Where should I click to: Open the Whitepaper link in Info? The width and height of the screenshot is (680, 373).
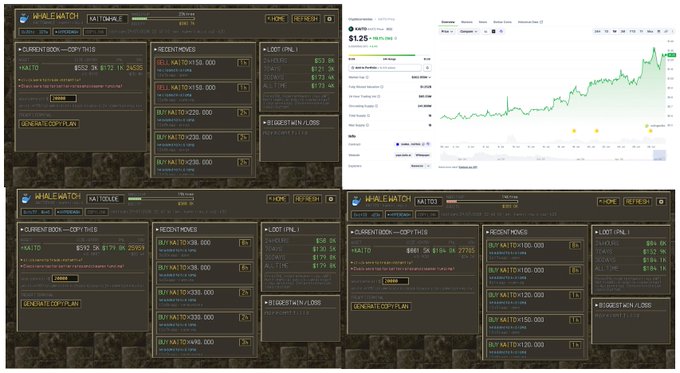[x=422, y=155]
